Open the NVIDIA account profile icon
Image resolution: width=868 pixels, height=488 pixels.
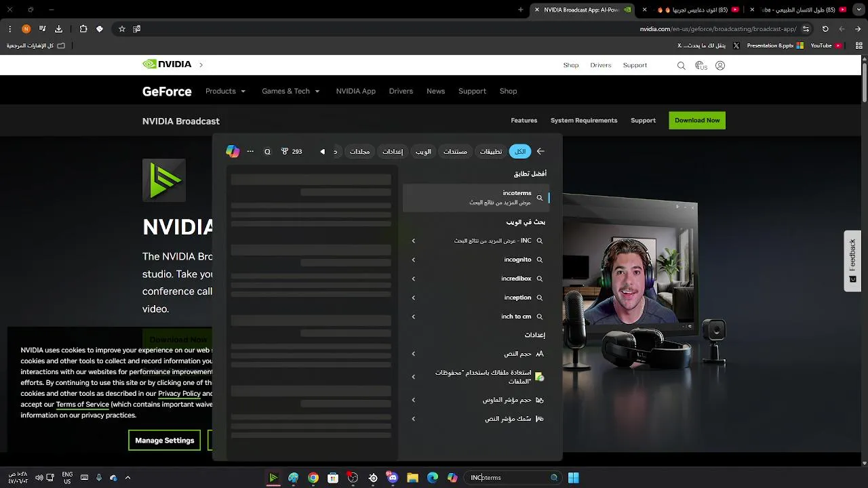[720, 66]
